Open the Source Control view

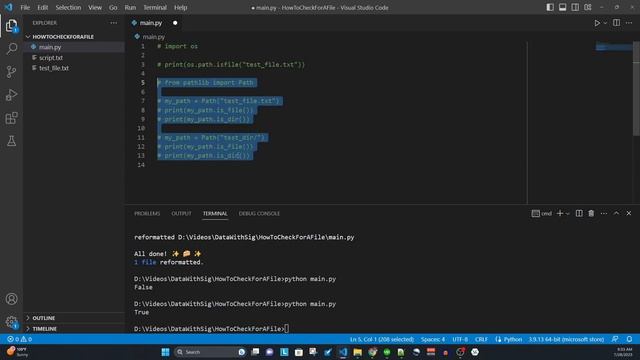coord(11,72)
